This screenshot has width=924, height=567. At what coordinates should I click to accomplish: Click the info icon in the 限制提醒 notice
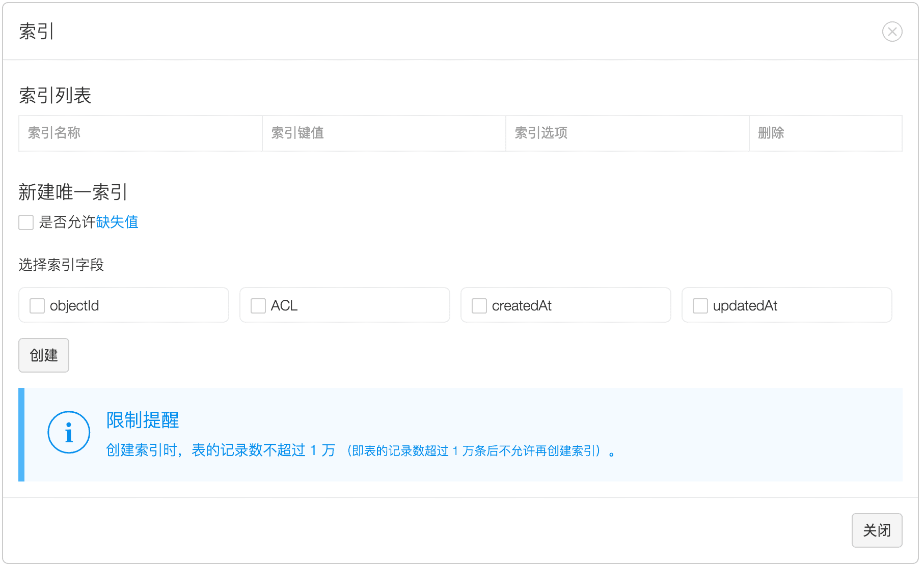click(x=69, y=433)
